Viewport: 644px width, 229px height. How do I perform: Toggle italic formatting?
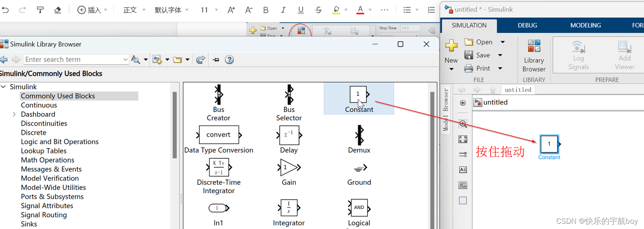click(x=283, y=10)
